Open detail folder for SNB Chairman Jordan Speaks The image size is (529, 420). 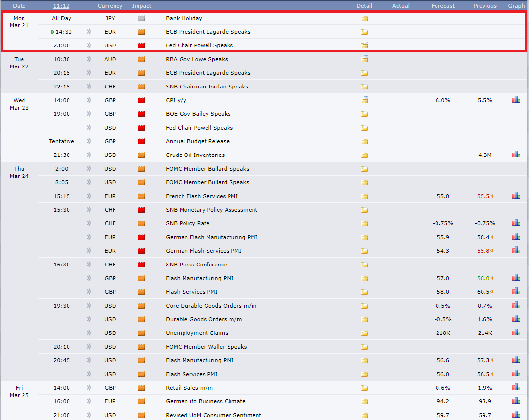[364, 87]
